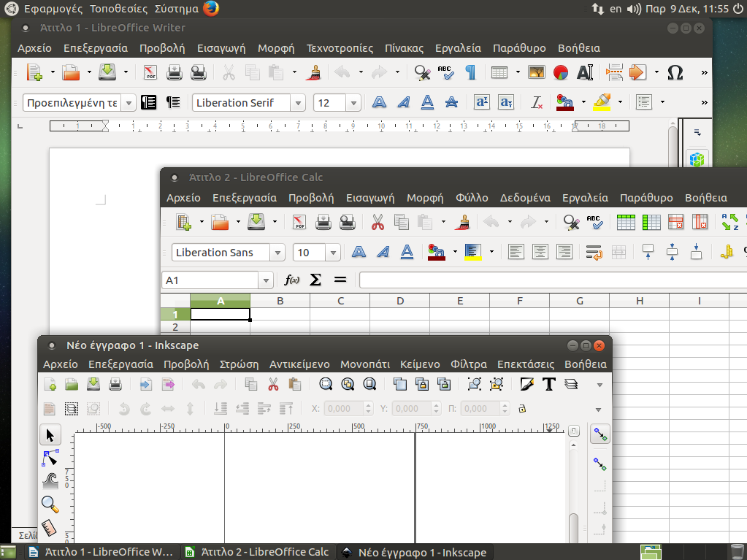Click the Omega special character icon in Writer
This screenshot has width=747, height=560.
[675, 72]
